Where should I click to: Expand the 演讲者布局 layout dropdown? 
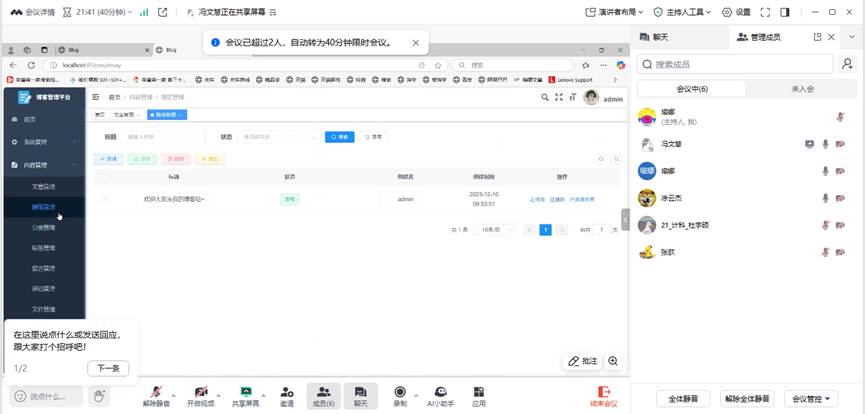click(612, 12)
